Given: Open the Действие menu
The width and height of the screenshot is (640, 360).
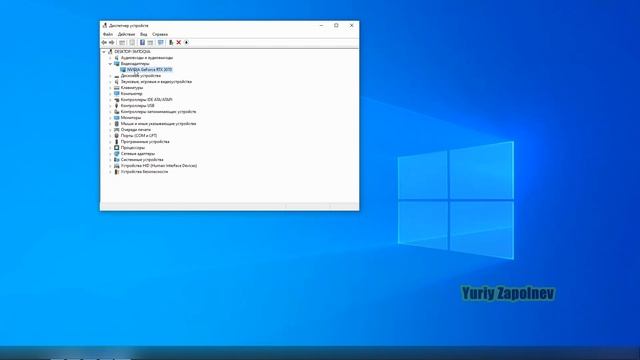Looking at the screenshot, I should tap(127, 34).
